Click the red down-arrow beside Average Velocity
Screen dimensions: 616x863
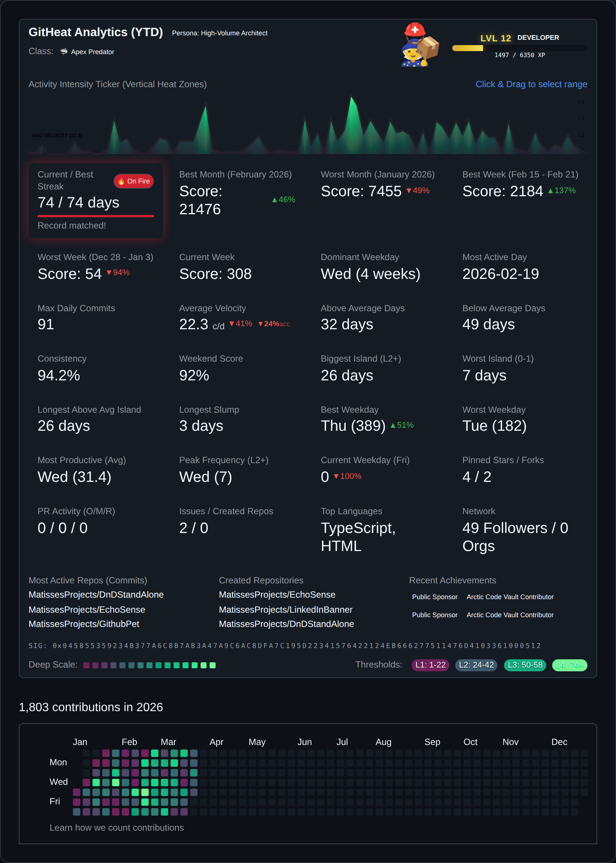(x=233, y=324)
